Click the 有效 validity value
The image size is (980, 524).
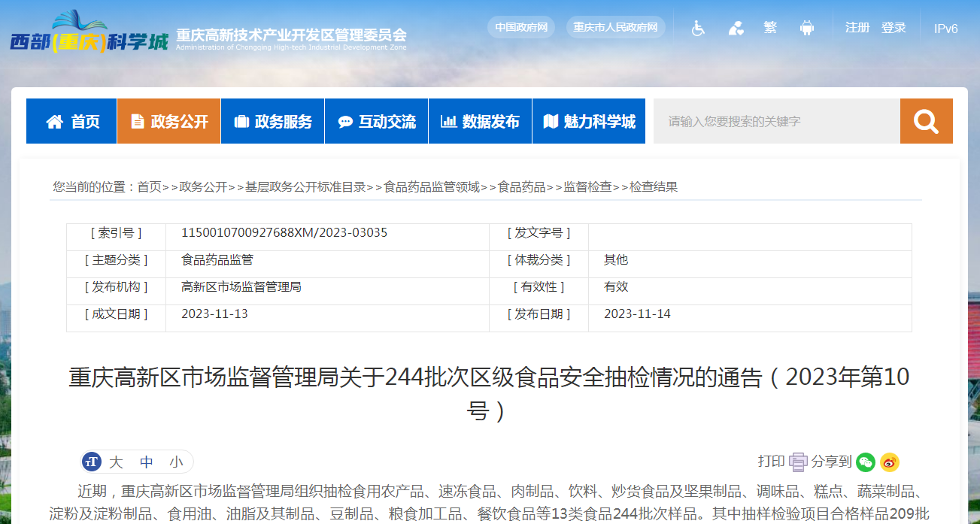(x=616, y=287)
